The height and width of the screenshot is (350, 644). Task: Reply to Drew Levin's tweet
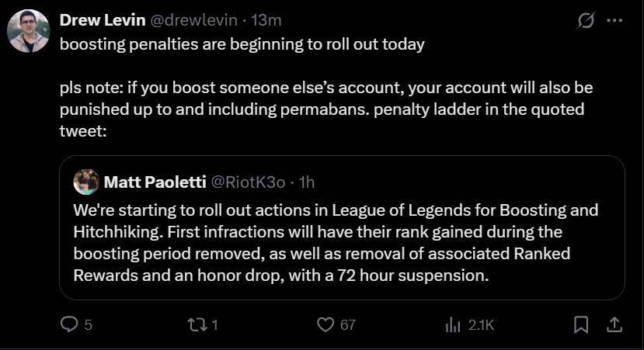[x=69, y=325]
